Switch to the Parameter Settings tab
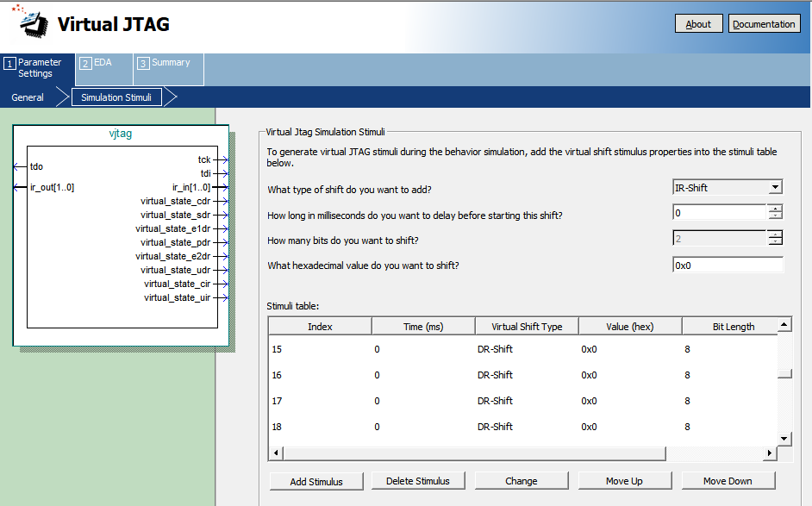Viewport: 812px width, 506px height. pos(38,68)
